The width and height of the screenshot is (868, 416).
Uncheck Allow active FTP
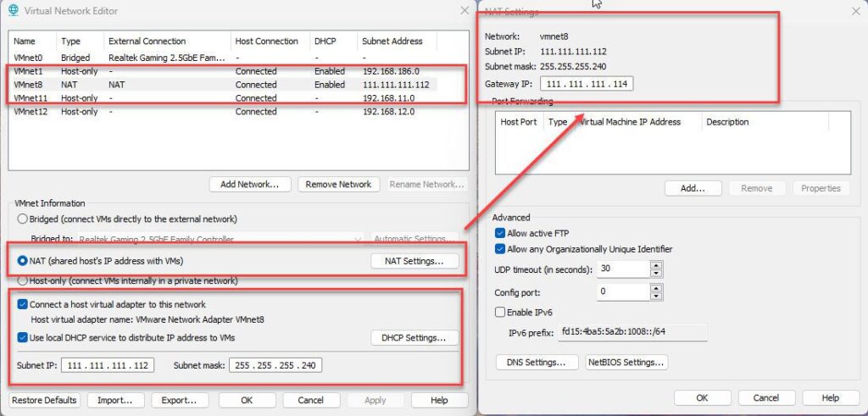click(x=500, y=233)
